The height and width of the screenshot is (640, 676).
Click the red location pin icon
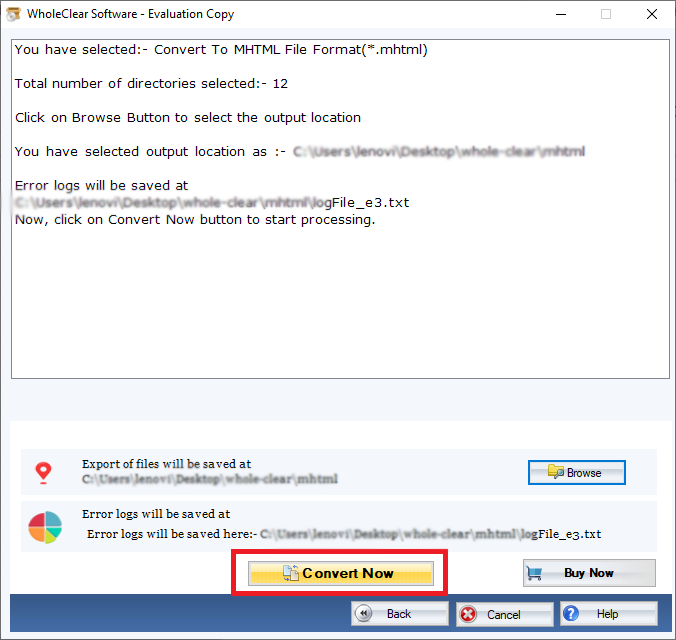coord(43,473)
